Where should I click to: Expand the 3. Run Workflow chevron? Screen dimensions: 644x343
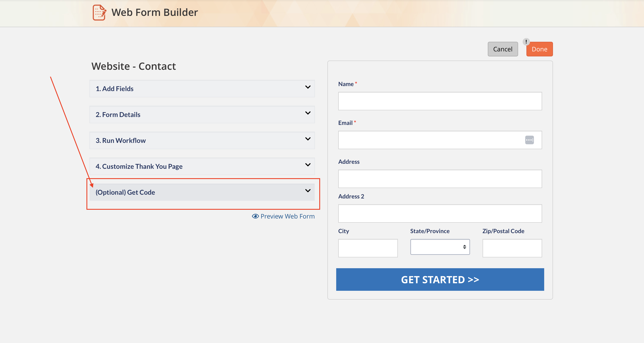[308, 139]
